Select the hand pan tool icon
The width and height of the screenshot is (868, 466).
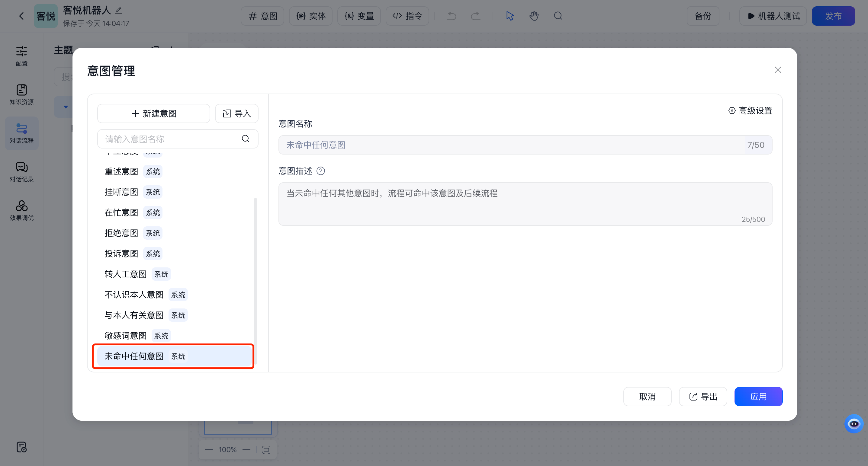(x=534, y=16)
